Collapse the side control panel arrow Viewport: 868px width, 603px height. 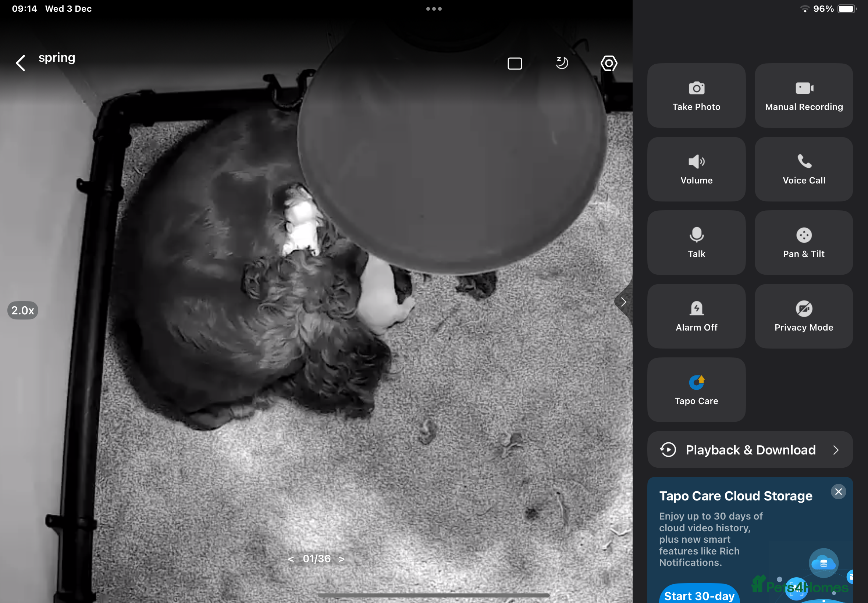pyautogui.click(x=623, y=302)
